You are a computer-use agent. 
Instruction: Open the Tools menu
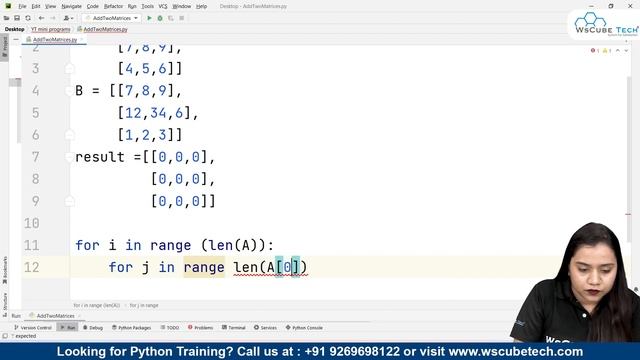coord(147,6)
